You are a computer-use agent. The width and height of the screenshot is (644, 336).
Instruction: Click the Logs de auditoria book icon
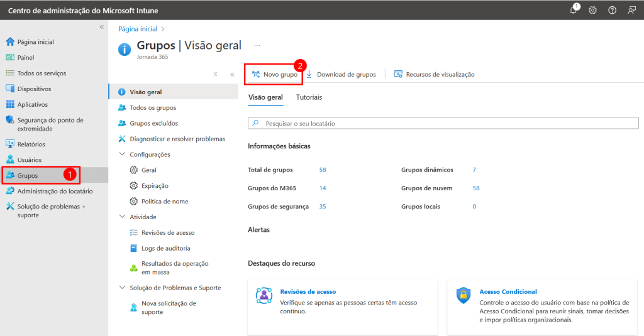(x=133, y=248)
